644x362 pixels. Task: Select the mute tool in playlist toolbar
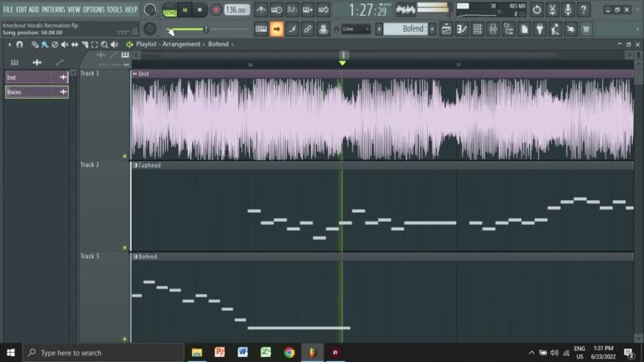(65, 44)
